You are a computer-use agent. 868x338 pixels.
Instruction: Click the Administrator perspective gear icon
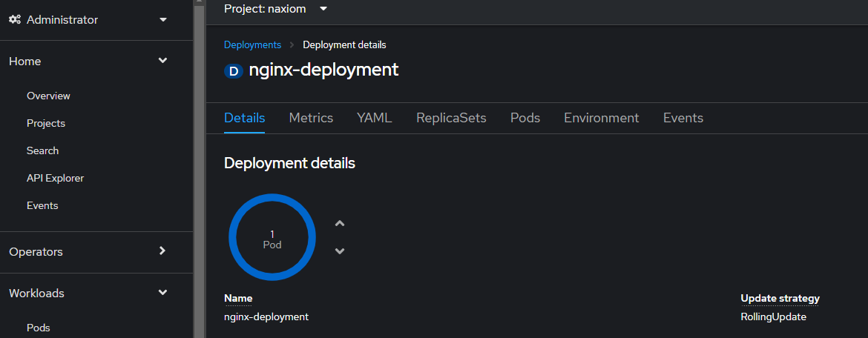click(x=15, y=20)
